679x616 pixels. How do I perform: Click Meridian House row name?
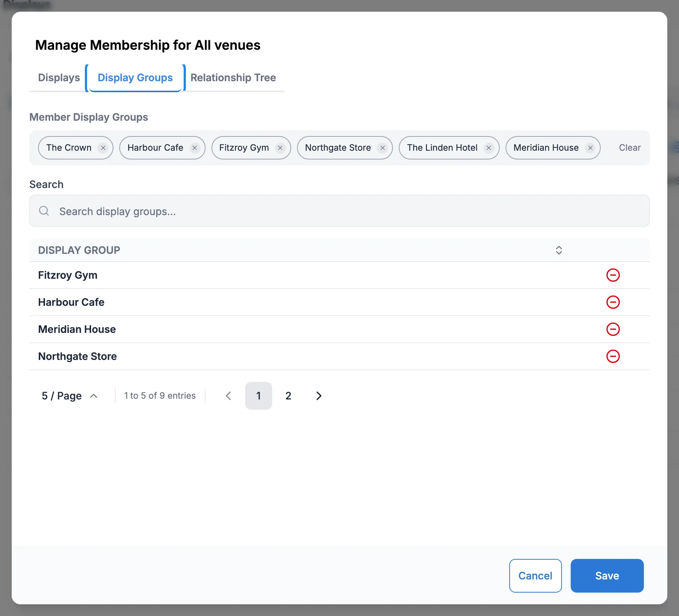coord(77,329)
